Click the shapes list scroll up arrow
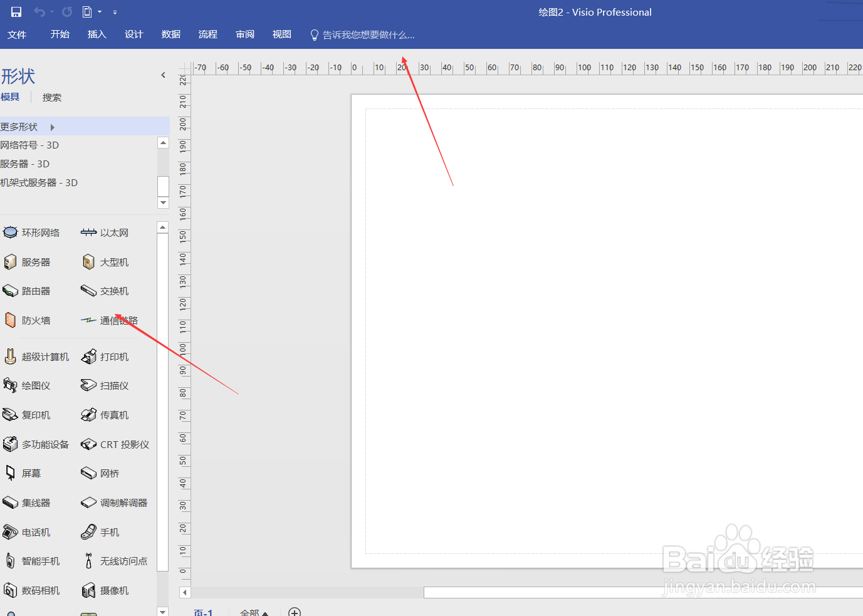This screenshot has height=616, width=863. coord(163,227)
